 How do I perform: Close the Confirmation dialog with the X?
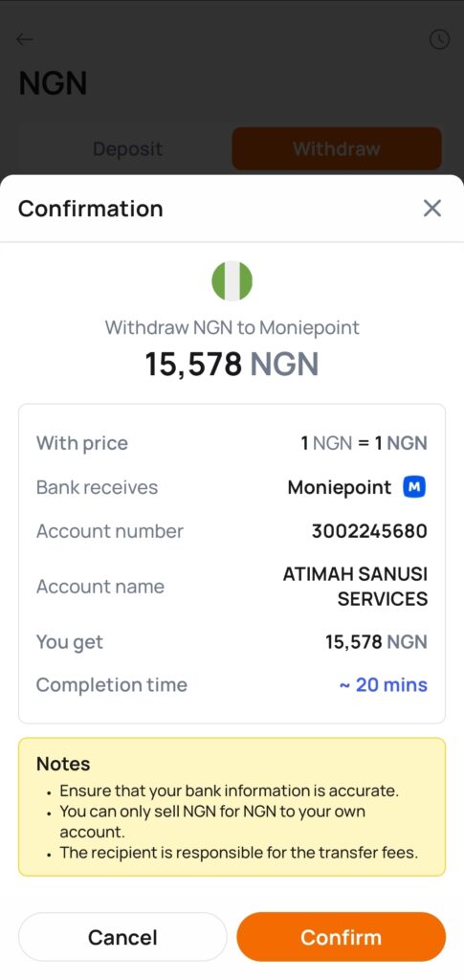pyautogui.click(x=432, y=208)
